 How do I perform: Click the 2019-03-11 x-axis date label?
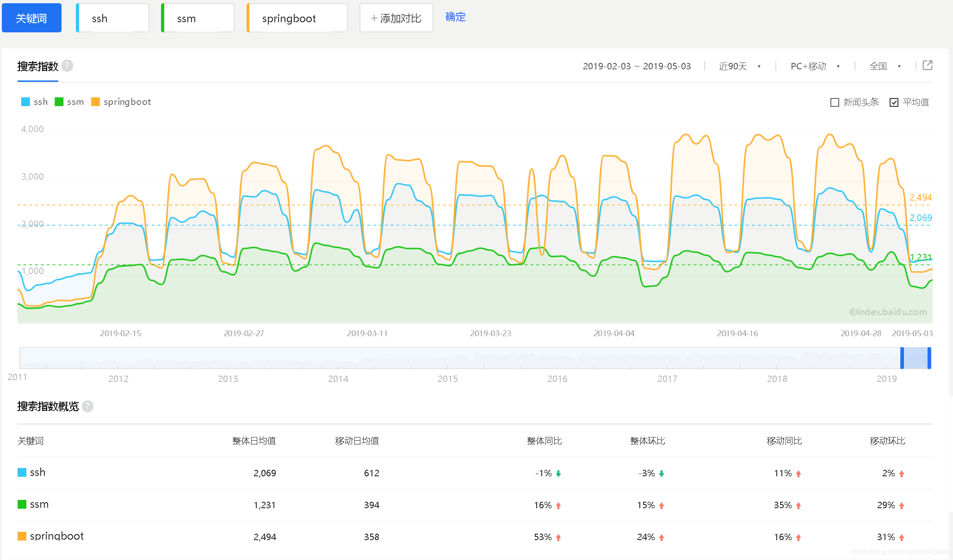367,333
